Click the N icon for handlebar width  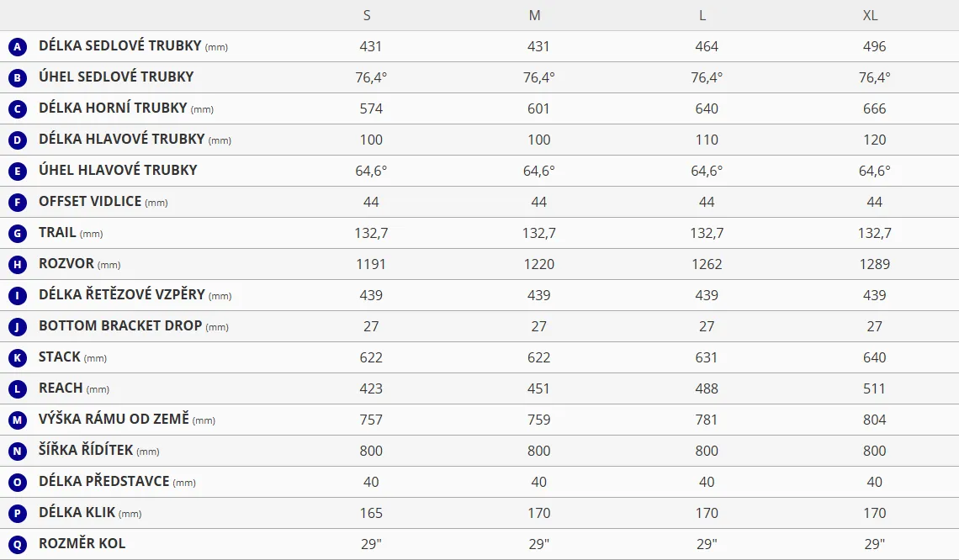coord(18,452)
